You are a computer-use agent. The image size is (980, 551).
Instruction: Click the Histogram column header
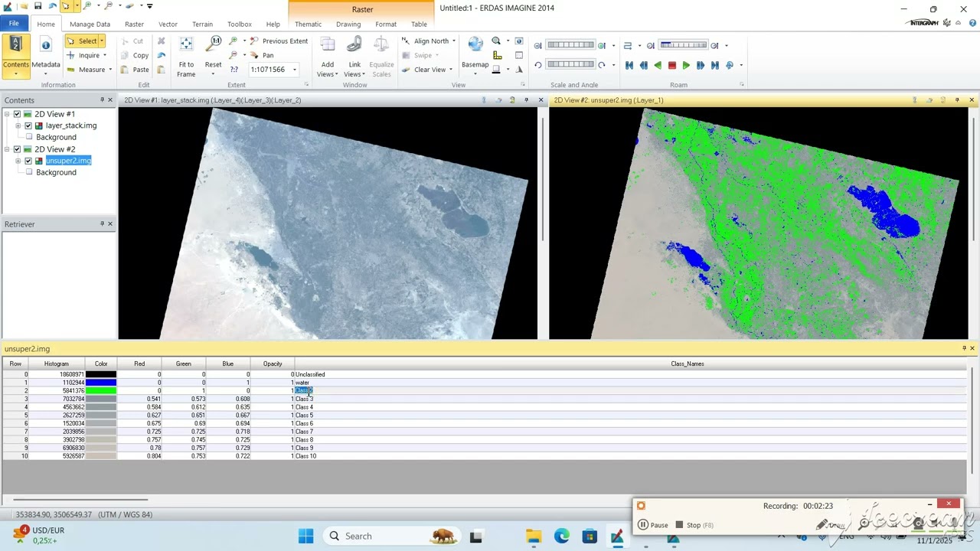pos(57,364)
